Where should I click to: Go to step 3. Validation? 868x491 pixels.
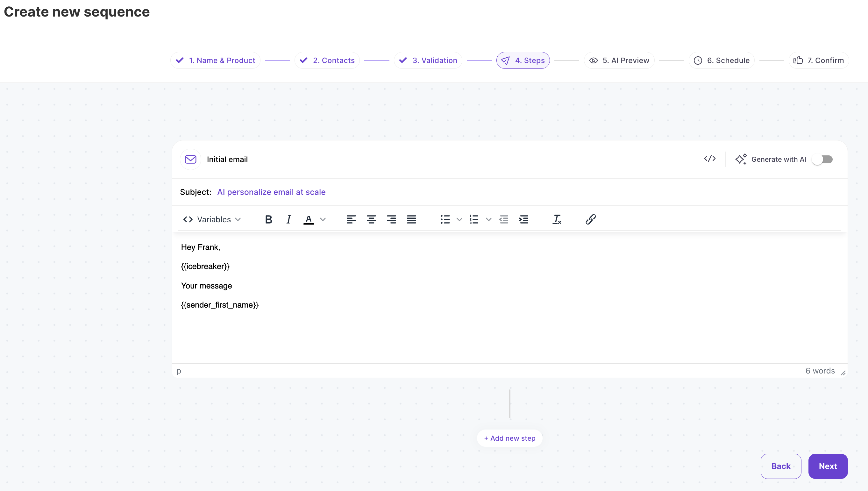[x=428, y=60]
